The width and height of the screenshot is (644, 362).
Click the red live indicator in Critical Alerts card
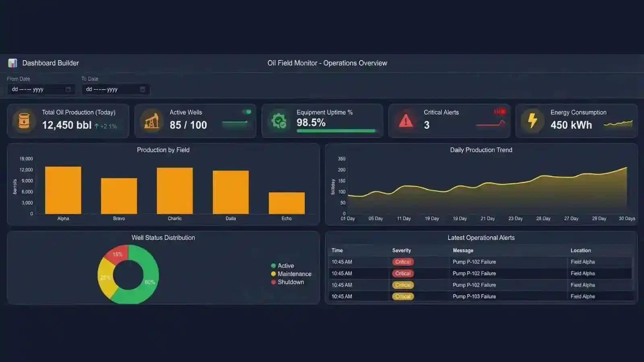click(500, 111)
